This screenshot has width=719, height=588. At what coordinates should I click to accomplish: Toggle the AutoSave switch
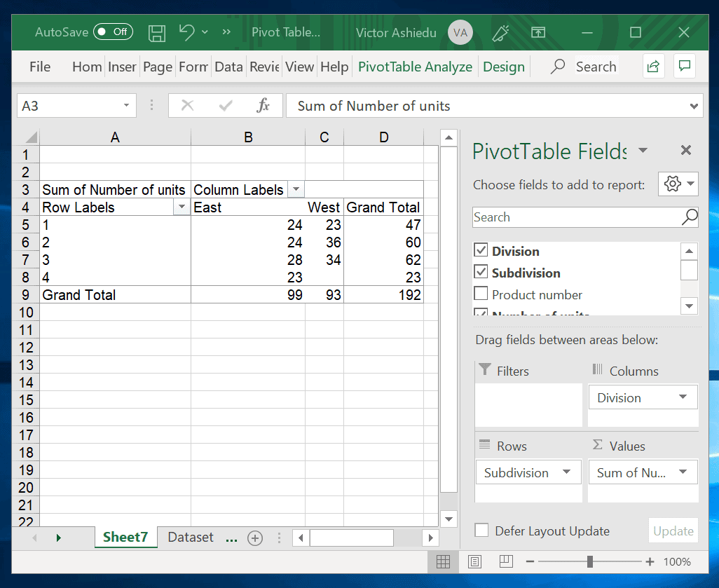(114, 32)
